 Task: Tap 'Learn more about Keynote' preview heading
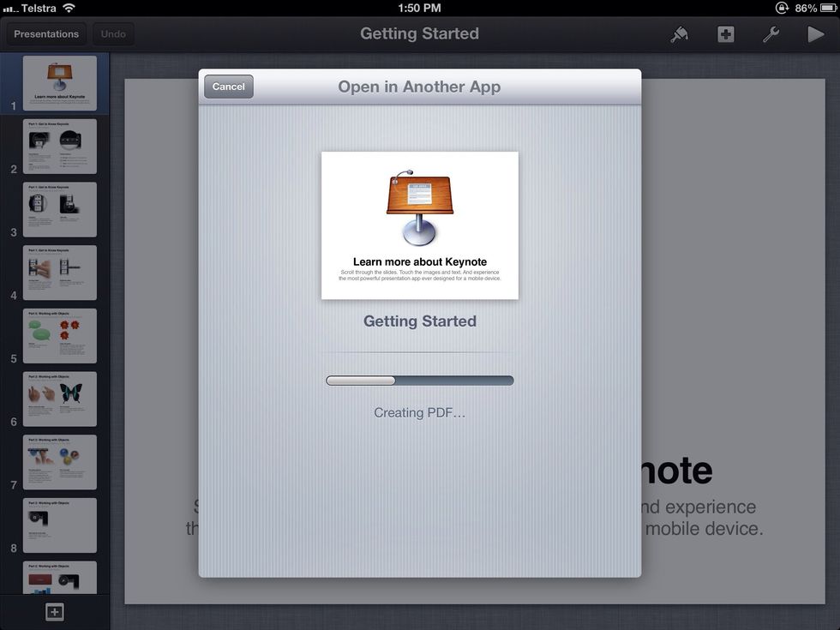pyautogui.click(x=419, y=261)
